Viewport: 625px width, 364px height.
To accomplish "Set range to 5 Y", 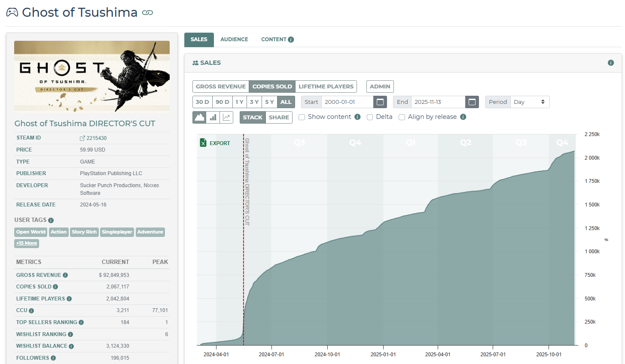I will click(x=269, y=102).
